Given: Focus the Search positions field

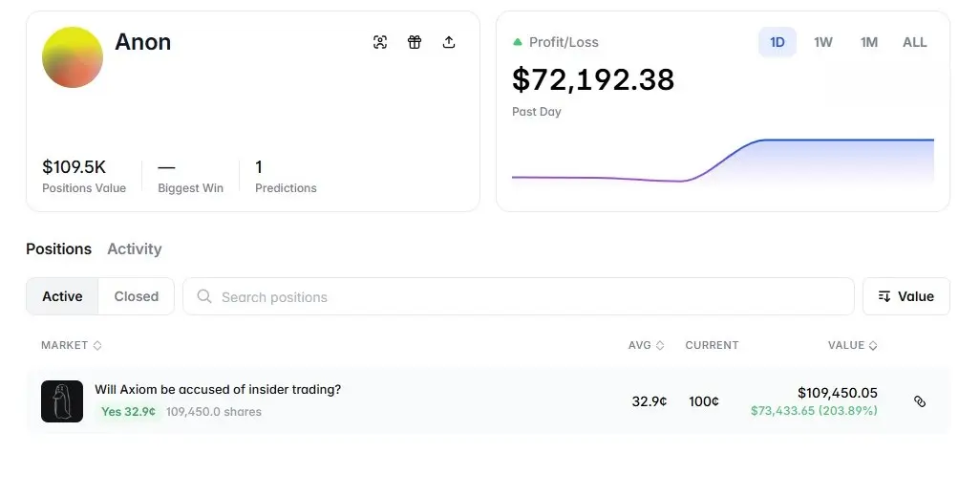Looking at the screenshot, I should (518, 296).
